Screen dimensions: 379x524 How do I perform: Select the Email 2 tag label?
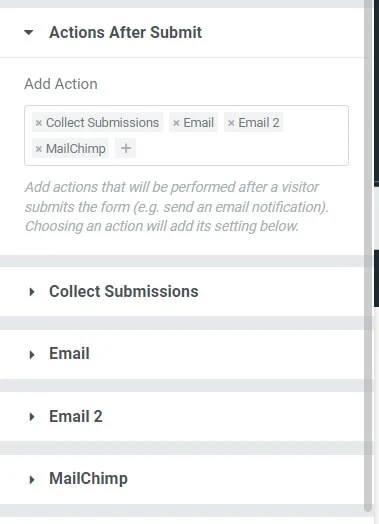(x=259, y=123)
